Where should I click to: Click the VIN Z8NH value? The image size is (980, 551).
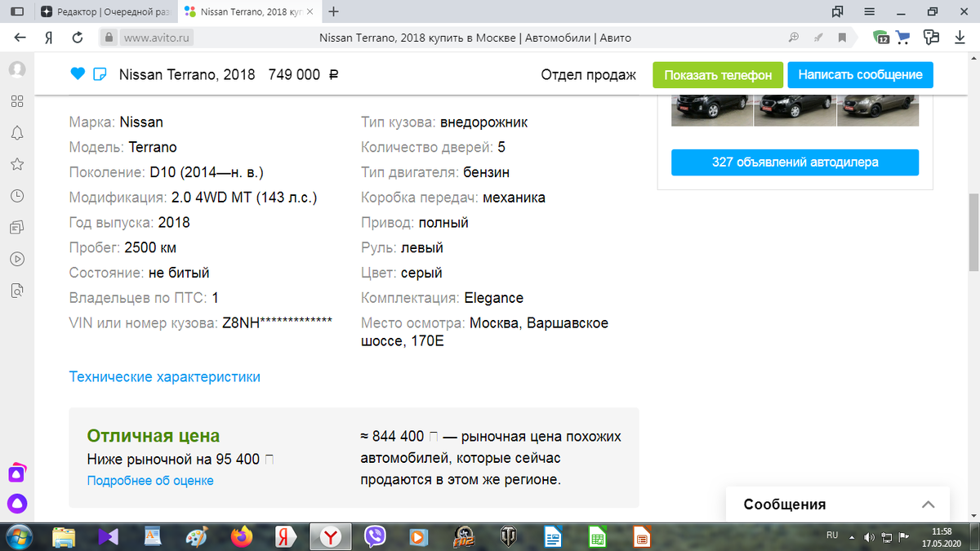pos(278,322)
